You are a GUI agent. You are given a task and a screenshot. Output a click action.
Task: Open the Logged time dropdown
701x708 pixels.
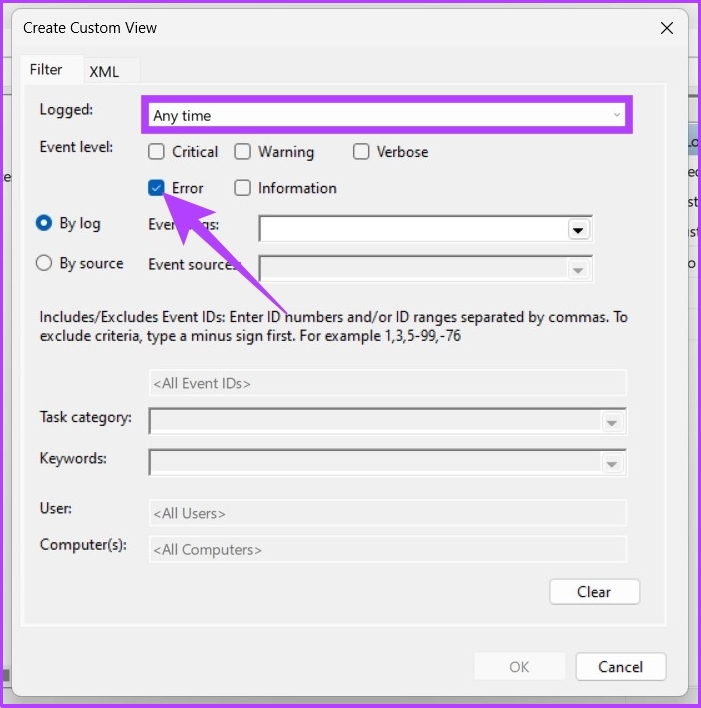coord(387,115)
